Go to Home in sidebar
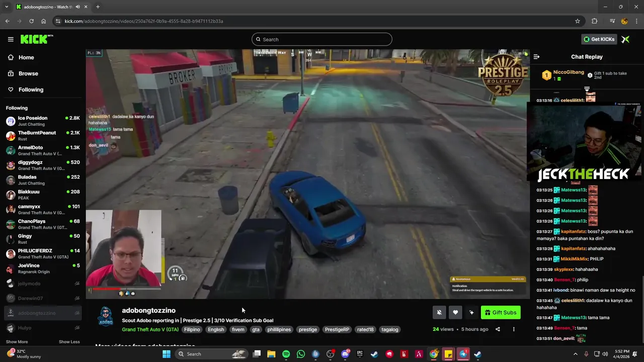This screenshot has width=644, height=362. pos(26,57)
